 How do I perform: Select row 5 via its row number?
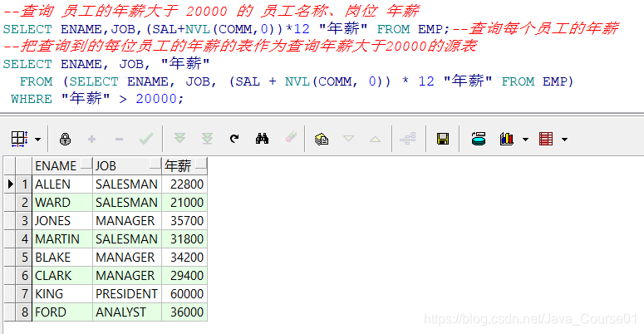pyautogui.click(x=24, y=258)
